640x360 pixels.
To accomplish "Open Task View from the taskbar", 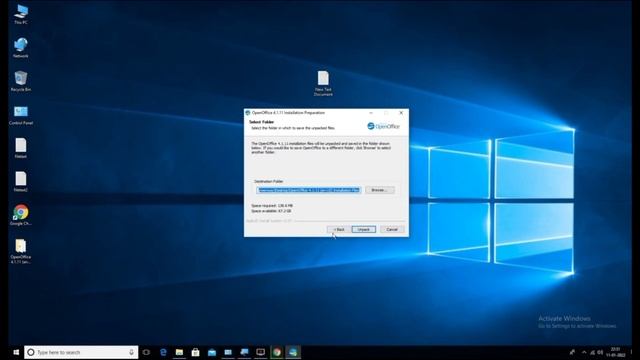I will [147, 352].
